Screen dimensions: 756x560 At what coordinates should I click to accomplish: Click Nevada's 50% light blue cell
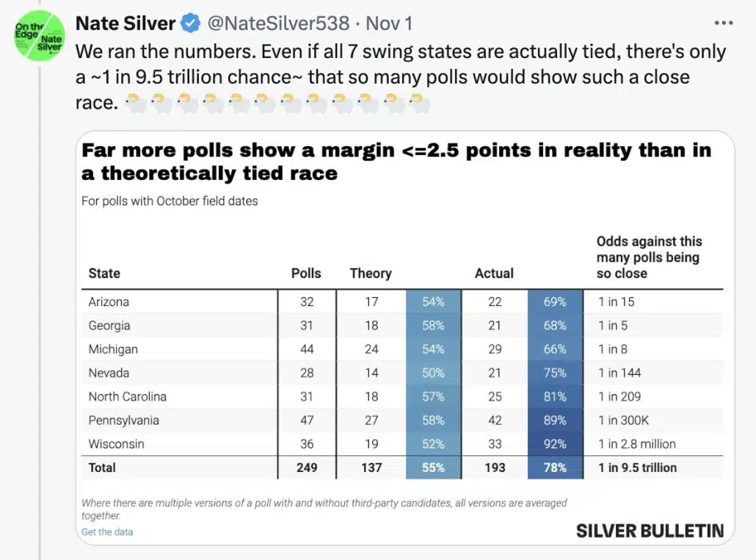434,373
